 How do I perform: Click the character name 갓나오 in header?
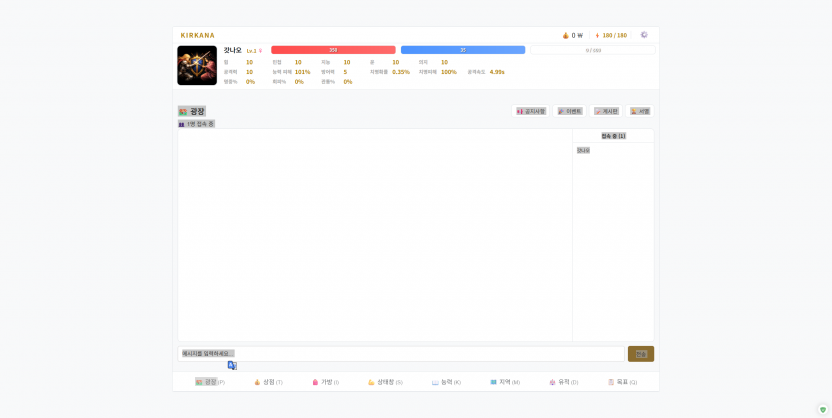coord(232,50)
